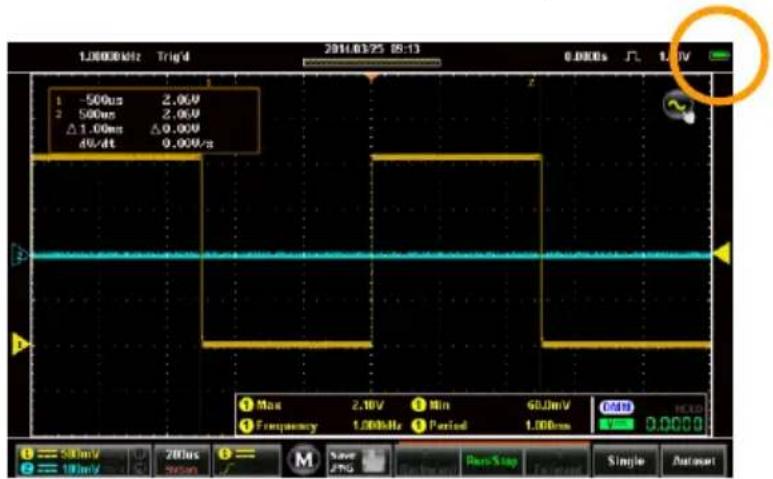Select cursor 1 marker at grid top

point(209,82)
